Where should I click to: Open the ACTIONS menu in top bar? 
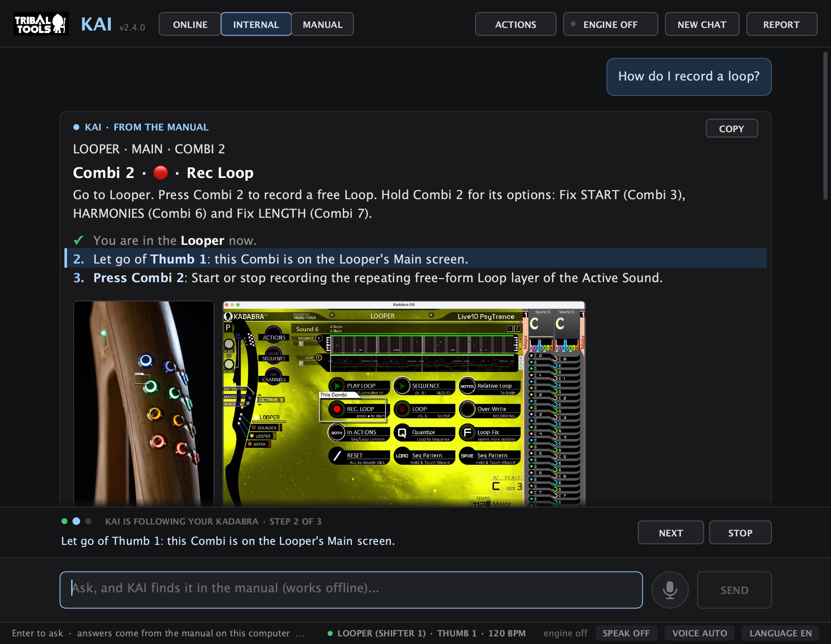pos(516,24)
